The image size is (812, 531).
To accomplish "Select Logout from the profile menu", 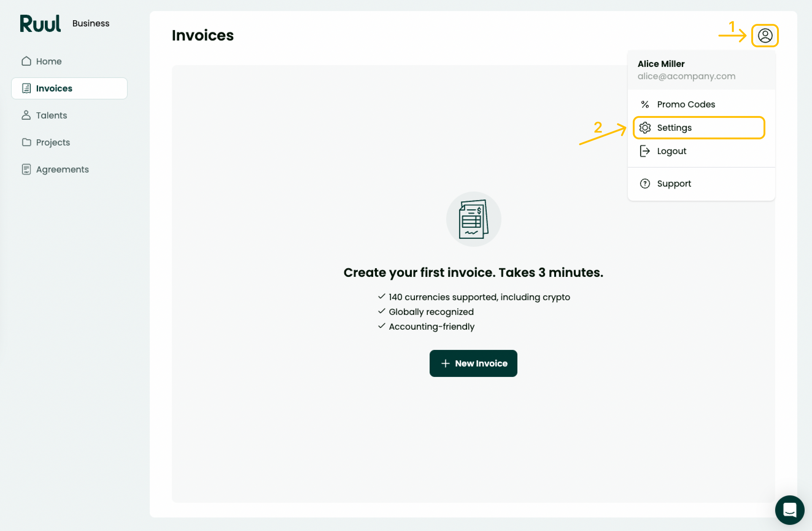I will (x=702, y=151).
